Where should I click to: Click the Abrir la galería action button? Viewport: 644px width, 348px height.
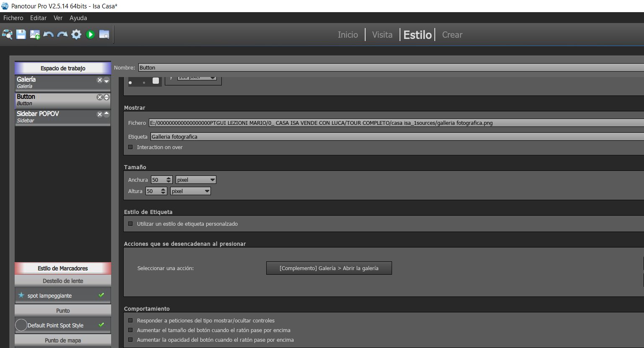click(329, 268)
